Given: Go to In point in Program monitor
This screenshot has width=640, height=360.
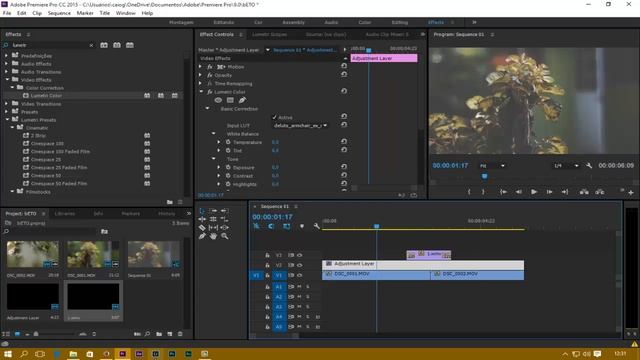Looking at the screenshot, I should (503, 192).
